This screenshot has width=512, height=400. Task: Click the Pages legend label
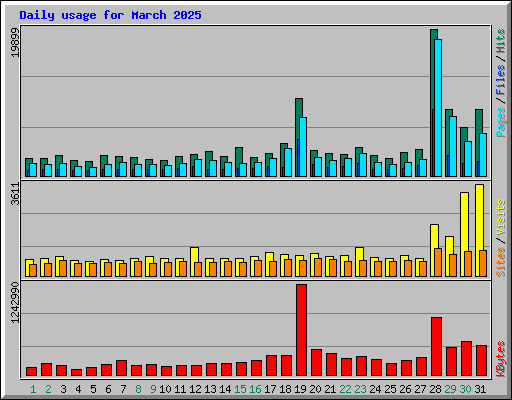pos(500,122)
